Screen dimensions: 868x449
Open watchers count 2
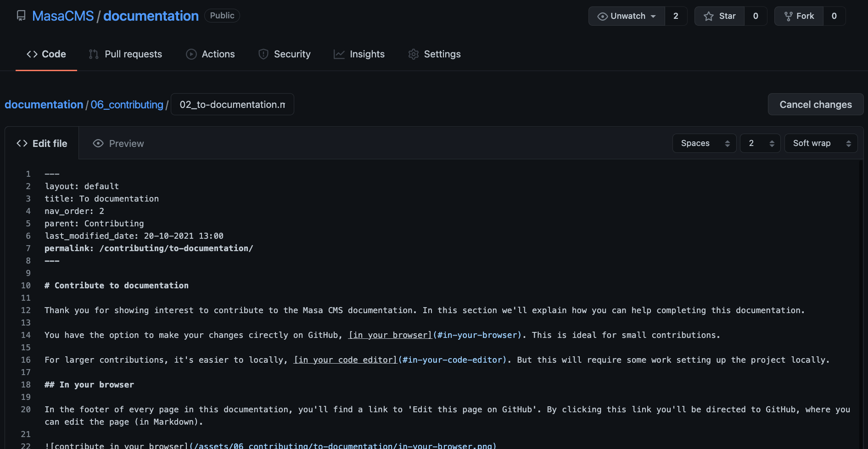676,16
